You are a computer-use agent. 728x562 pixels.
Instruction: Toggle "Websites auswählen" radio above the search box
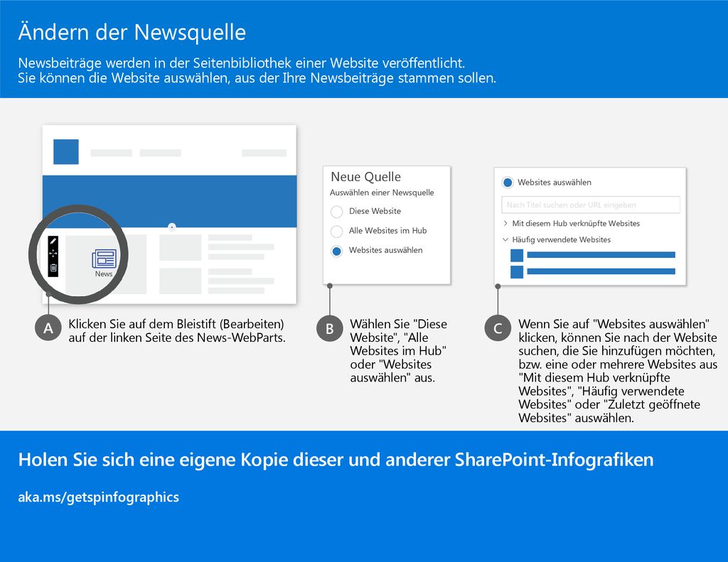508,183
